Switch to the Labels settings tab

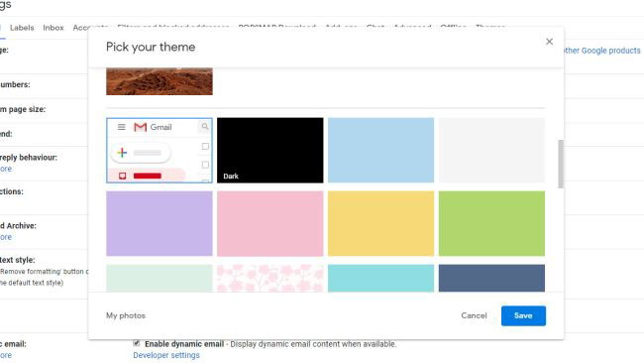coord(22,28)
